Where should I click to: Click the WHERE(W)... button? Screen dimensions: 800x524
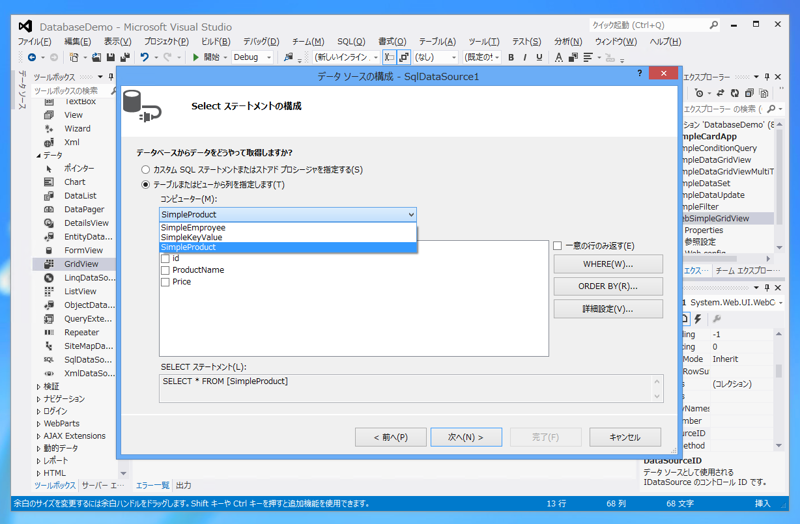point(608,264)
